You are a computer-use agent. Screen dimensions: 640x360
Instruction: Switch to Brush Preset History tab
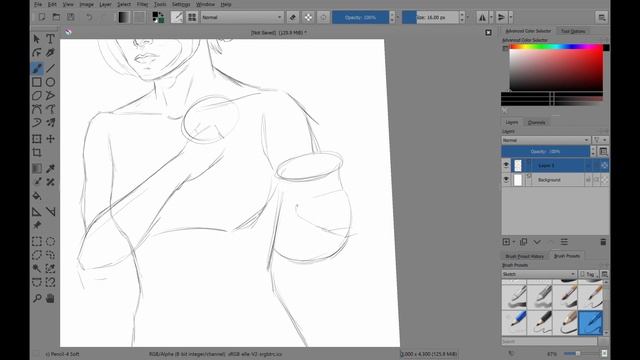(x=524, y=256)
